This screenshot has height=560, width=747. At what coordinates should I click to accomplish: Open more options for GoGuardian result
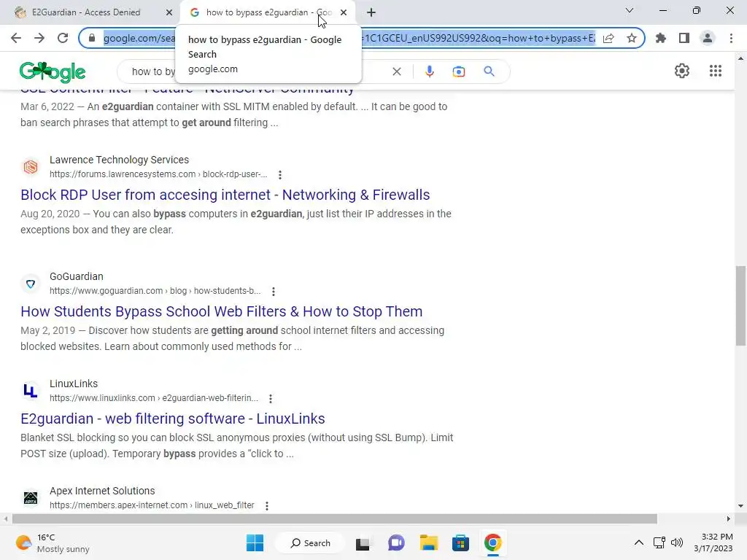tap(274, 292)
